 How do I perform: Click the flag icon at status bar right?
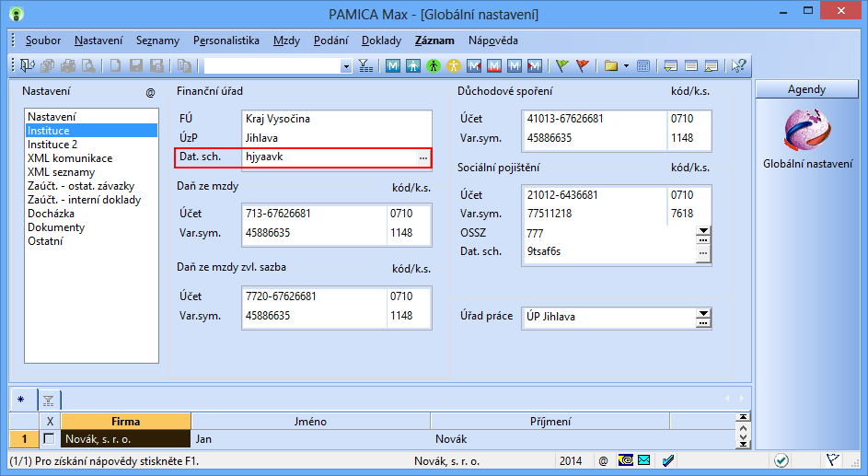point(833,460)
